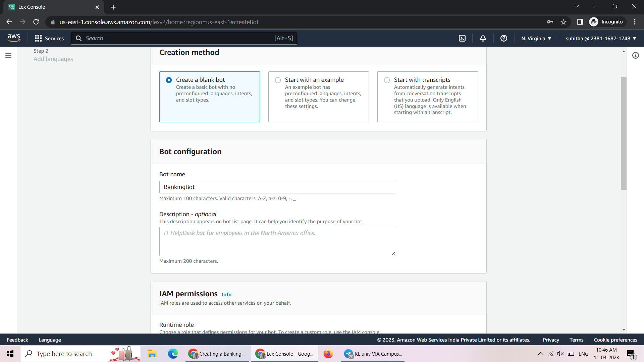Open the N. Virginia region selector
This screenshot has height=362, width=644.
coord(536,38)
